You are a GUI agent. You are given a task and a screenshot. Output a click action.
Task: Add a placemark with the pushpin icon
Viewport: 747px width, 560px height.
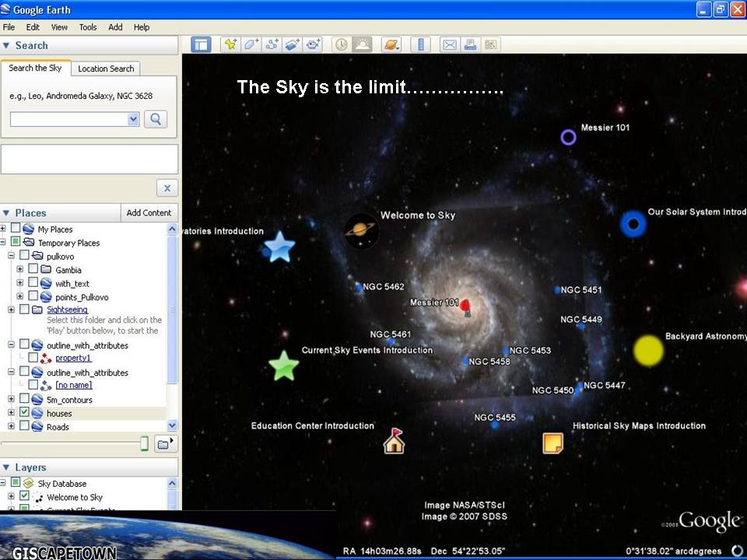point(230,45)
